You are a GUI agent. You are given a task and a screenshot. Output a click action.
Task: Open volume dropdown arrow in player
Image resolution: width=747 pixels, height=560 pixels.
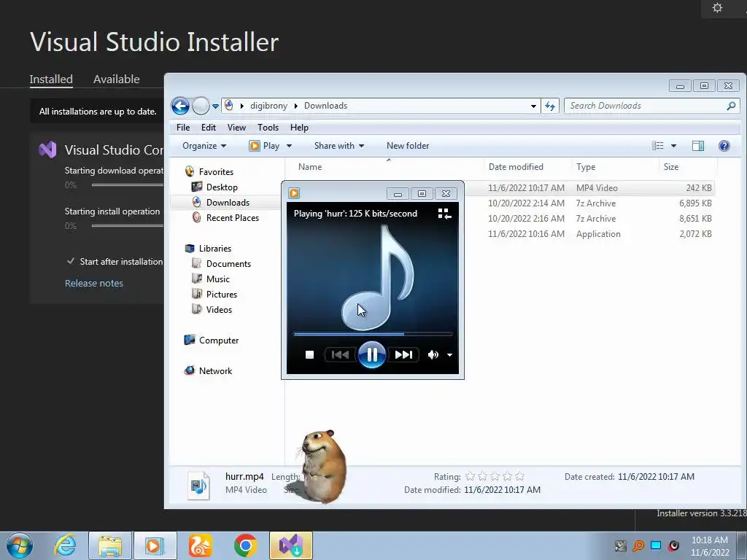tap(449, 355)
